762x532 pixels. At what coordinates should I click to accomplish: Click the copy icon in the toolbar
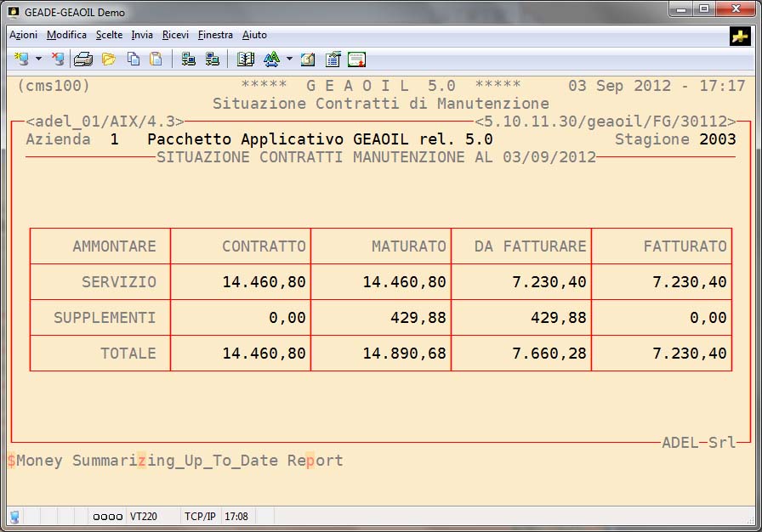click(134, 59)
